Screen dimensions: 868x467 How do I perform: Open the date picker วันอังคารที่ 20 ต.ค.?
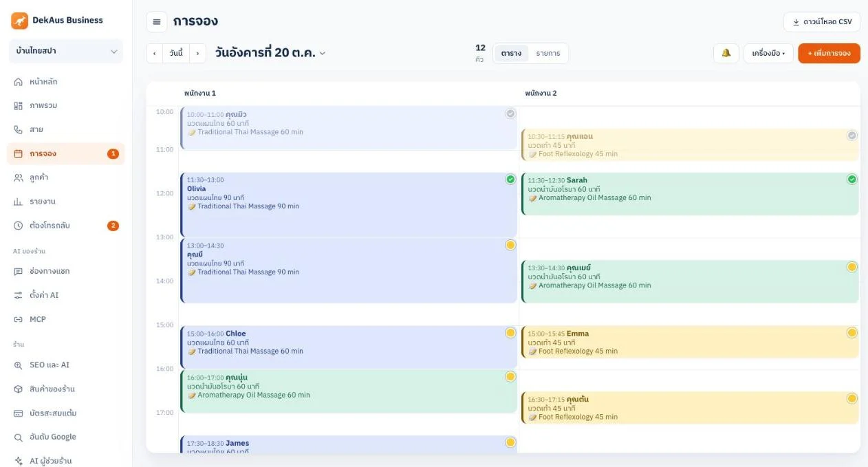(x=270, y=53)
